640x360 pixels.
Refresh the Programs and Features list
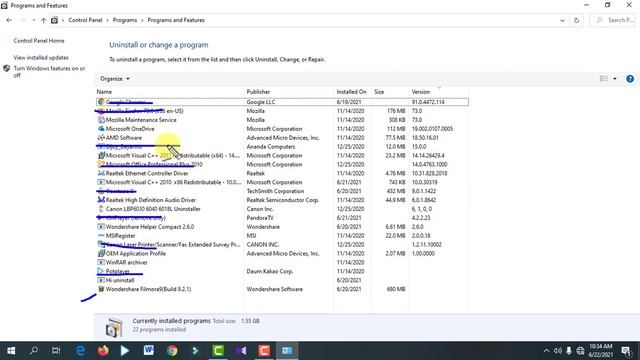tap(576, 20)
